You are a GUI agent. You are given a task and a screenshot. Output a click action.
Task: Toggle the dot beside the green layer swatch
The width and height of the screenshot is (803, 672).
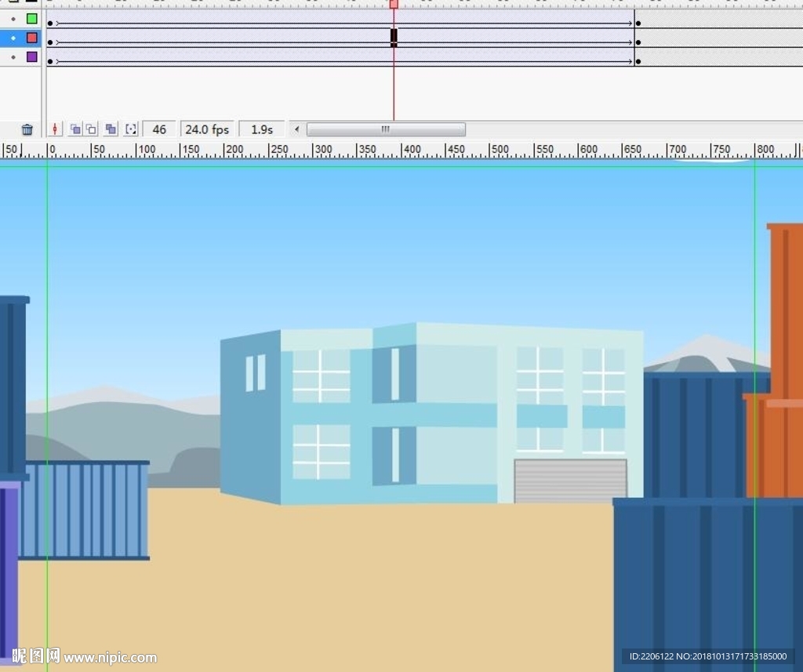click(x=13, y=19)
